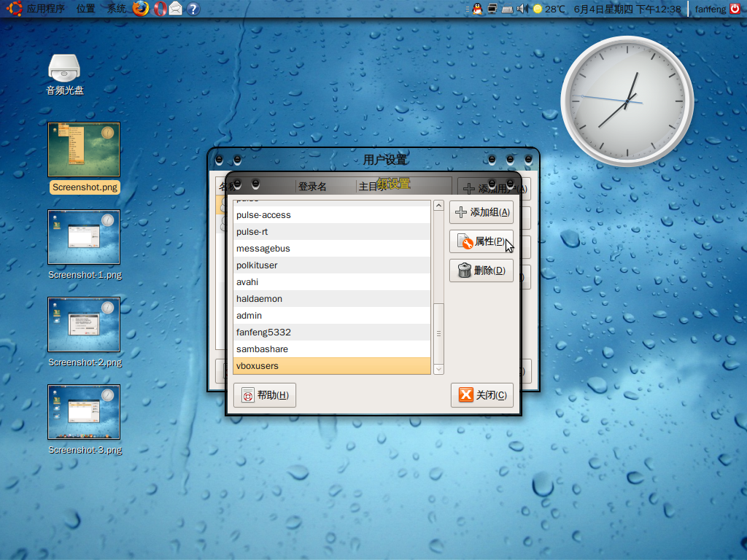Click the group list scroll down arrow
Viewport: 747px width, 560px height.
click(438, 369)
